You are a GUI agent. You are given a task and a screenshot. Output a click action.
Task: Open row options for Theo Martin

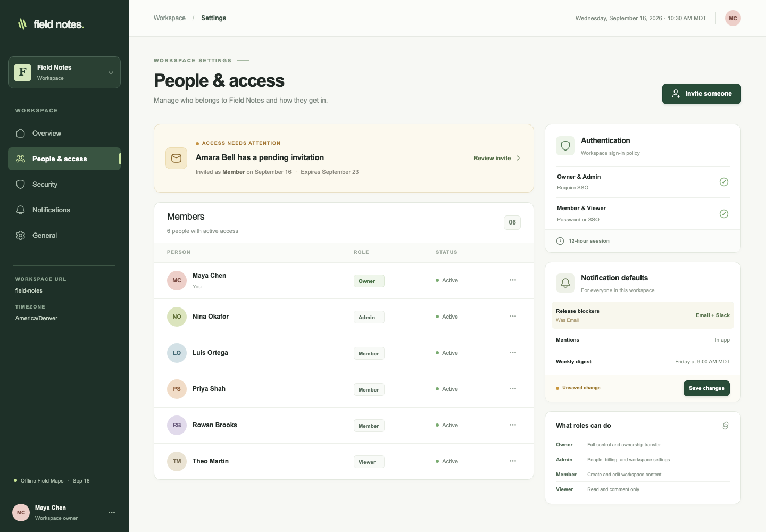[x=513, y=461]
